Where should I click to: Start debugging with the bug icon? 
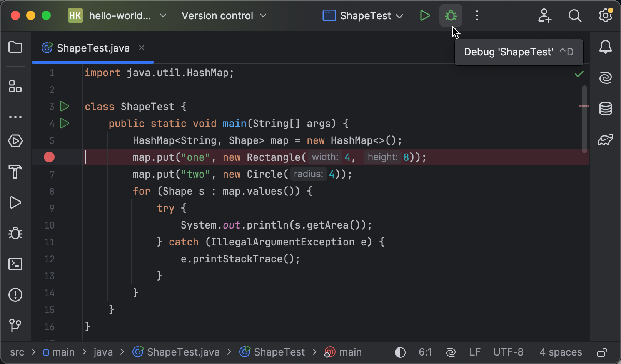click(x=450, y=15)
